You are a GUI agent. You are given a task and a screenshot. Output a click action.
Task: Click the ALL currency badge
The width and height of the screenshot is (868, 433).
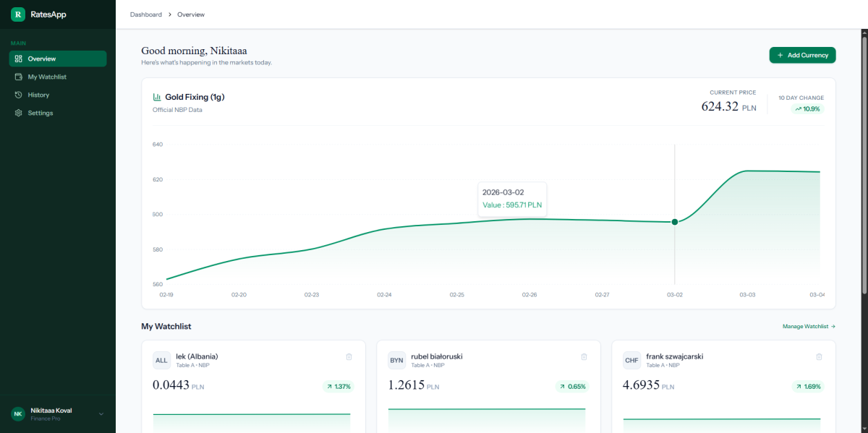tap(161, 360)
